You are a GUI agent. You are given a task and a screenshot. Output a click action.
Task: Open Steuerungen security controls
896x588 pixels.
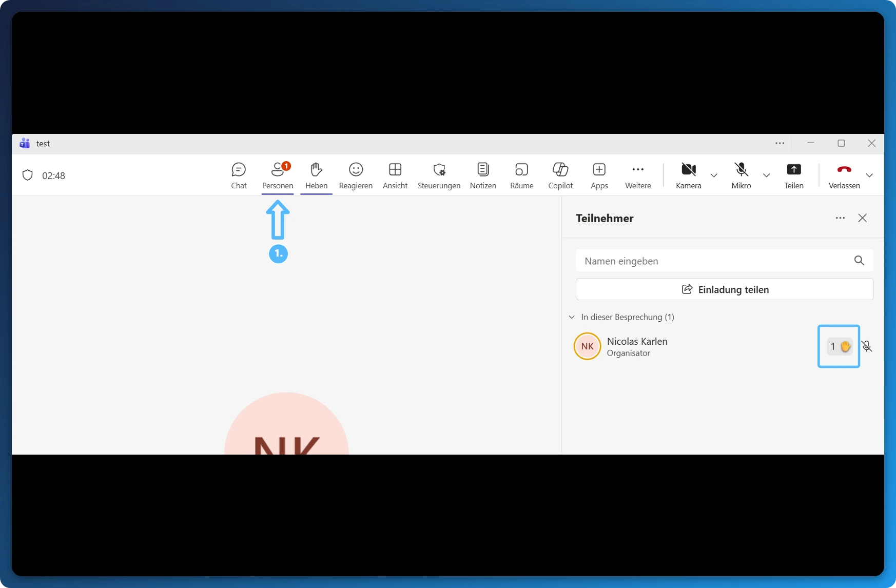pos(438,175)
